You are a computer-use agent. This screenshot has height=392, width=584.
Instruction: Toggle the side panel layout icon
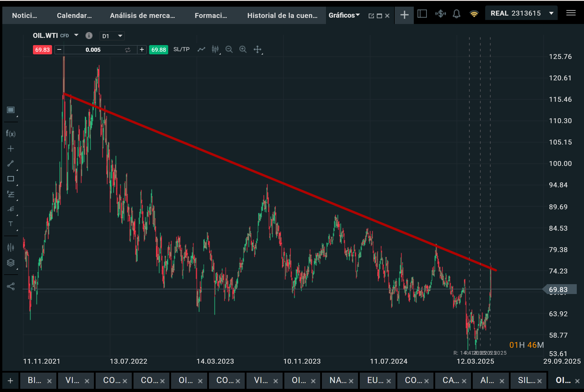pyautogui.click(x=422, y=14)
